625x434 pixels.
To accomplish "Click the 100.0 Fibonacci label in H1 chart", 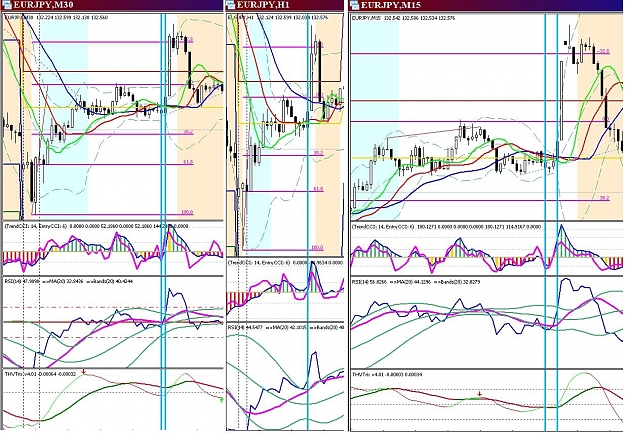I will tap(317, 247).
